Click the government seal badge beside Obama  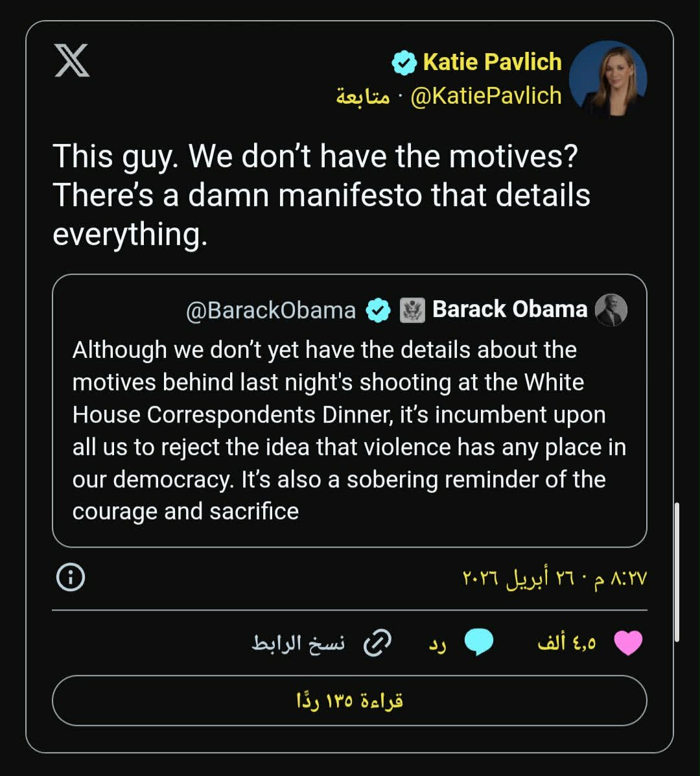tap(412, 311)
